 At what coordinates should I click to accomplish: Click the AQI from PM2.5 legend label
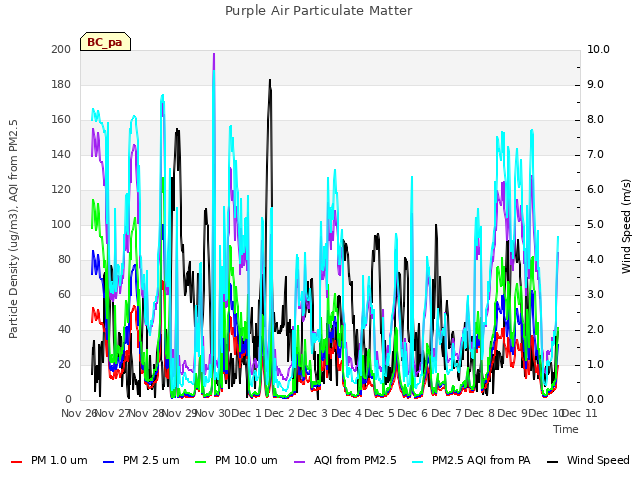tap(355, 460)
